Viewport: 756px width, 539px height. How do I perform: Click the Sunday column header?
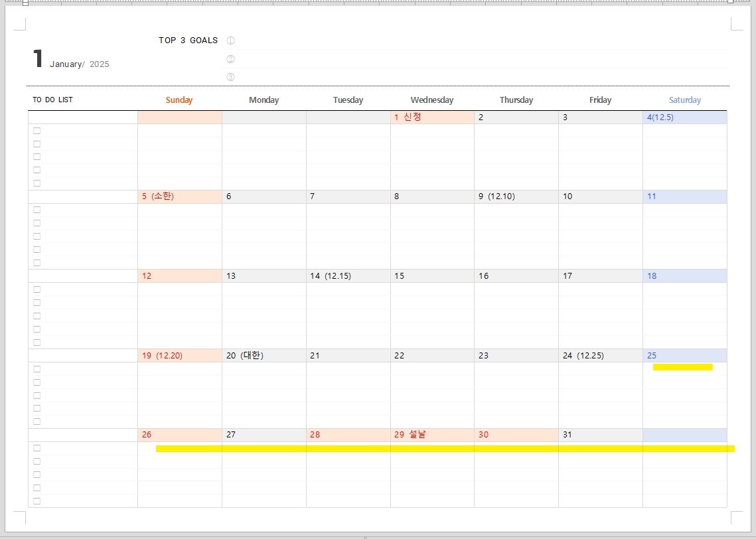pyautogui.click(x=179, y=100)
